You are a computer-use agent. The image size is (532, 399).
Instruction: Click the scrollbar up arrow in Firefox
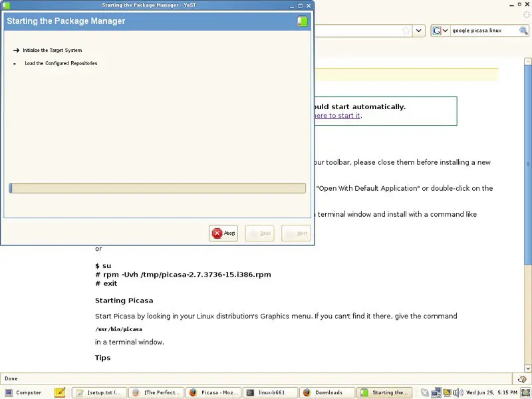(x=527, y=62)
